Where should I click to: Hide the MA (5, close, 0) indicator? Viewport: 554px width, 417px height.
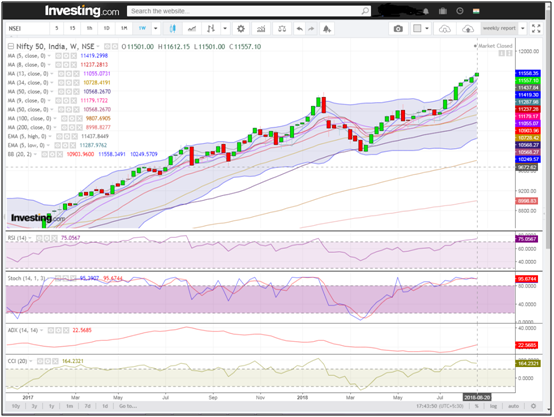pyautogui.click(x=58, y=56)
